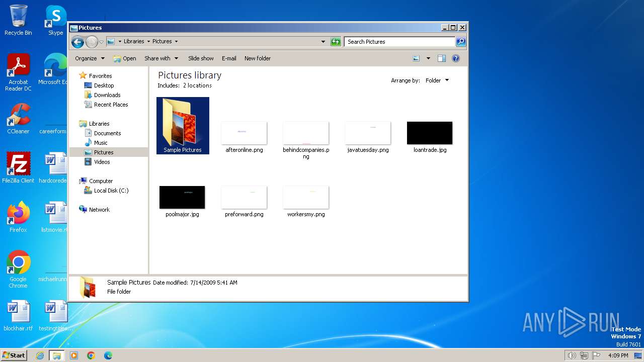The height and width of the screenshot is (362, 644).
Task: Click the Change your view icon
Action: (416, 58)
